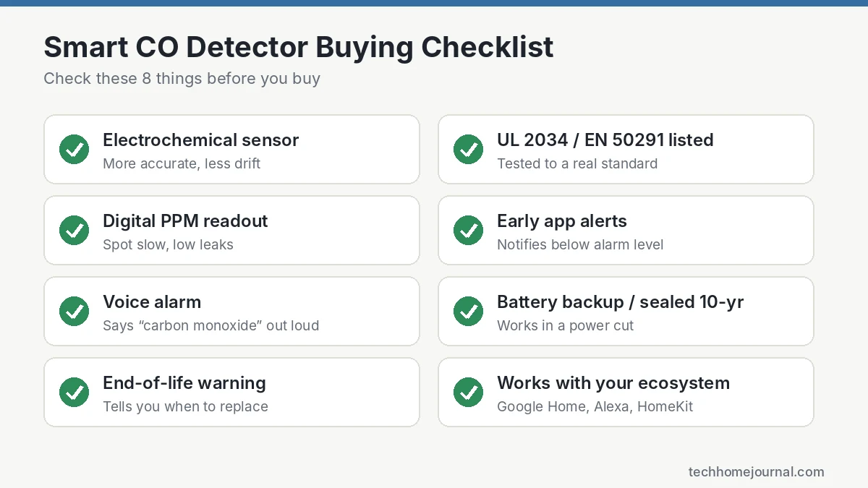Click 'Google Home, Alexa, HomeKit' text

595,406
